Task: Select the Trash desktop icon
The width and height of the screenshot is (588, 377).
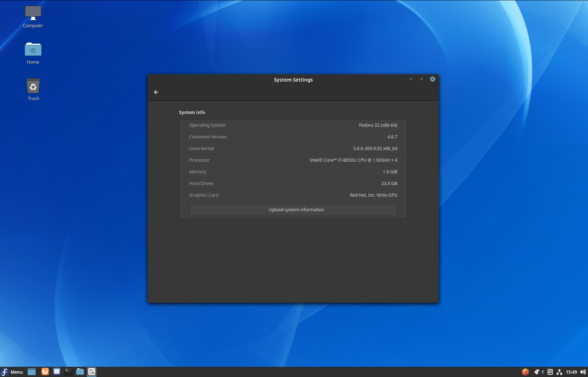Action: [33, 90]
